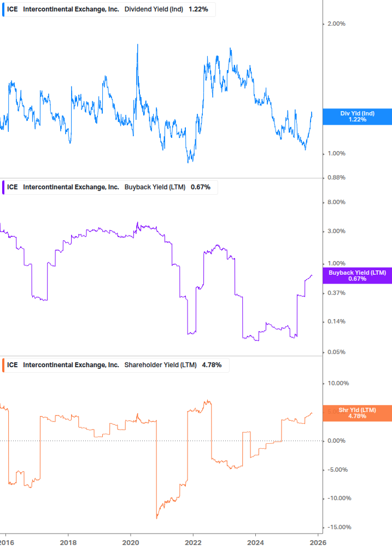392x550 pixels.
Task: Click the 2016 year label on time axis
Action: 7,542
